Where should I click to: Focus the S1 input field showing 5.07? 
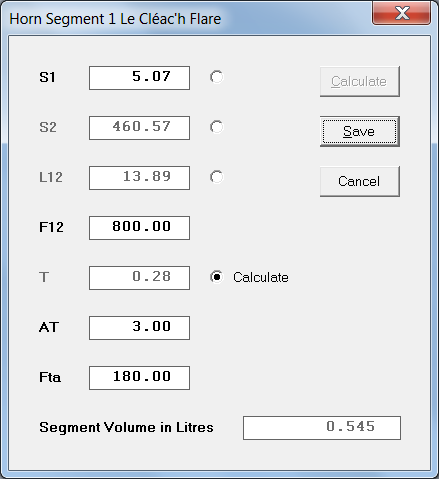pyautogui.click(x=139, y=78)
